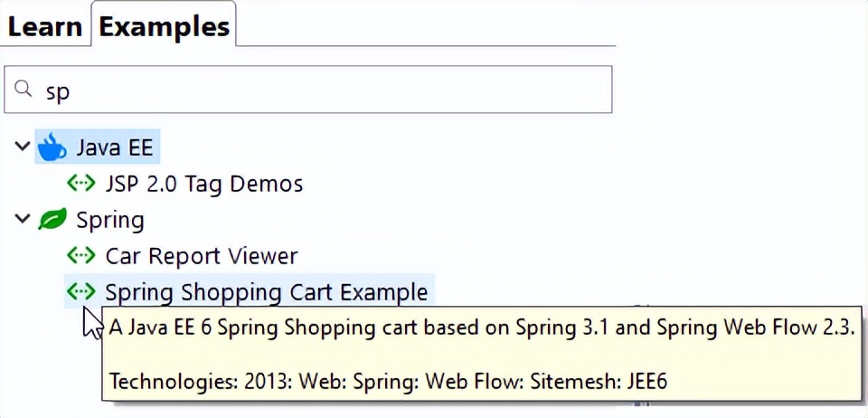
Task: Click the Java EE coffee cup icon
Action: pos(52,147)
